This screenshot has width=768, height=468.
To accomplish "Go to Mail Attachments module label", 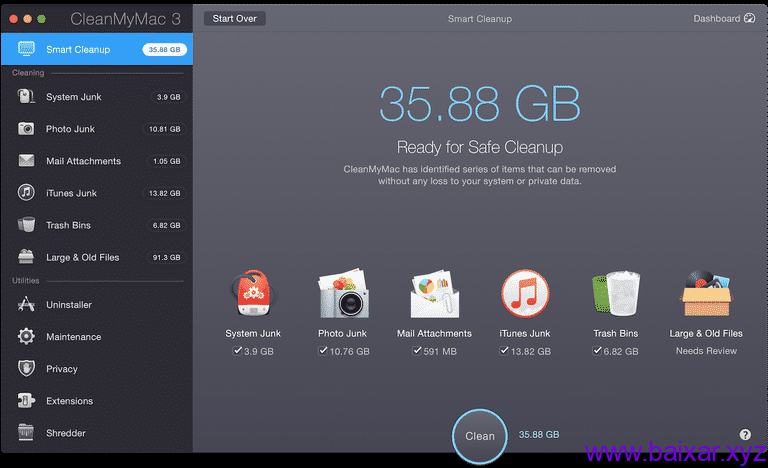I will (x=83, y=161).
